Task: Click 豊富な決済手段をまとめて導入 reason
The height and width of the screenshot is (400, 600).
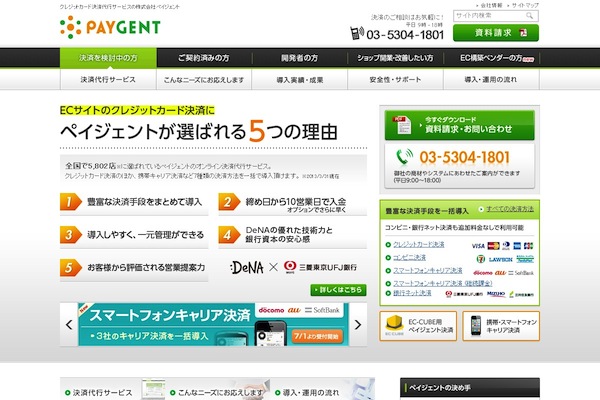Action: click(134, 202)
